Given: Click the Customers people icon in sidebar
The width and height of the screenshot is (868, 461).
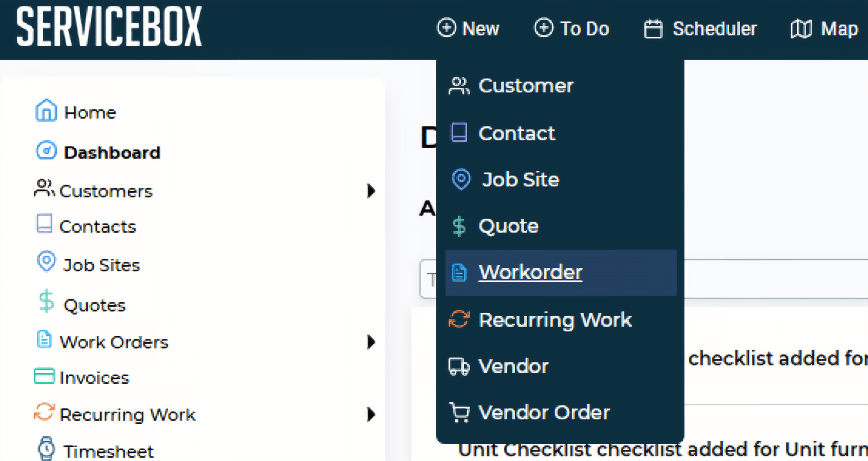Looking at the screenshot, I should point(44,189).
